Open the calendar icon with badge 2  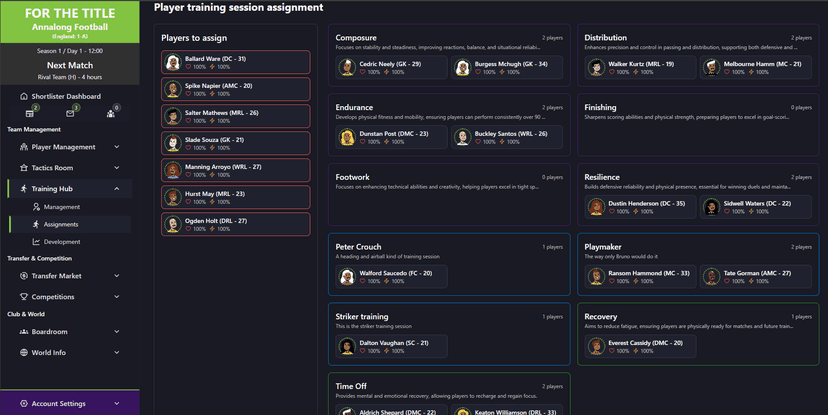click(x=30, y=113)
